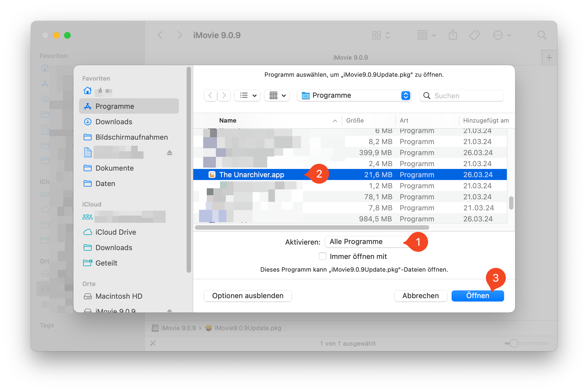Select iCloud Drive in dialog sidebar
Image resolution: width=588 pixels, height=392 pixels.
pyautogui.click(x=115, y=232)
